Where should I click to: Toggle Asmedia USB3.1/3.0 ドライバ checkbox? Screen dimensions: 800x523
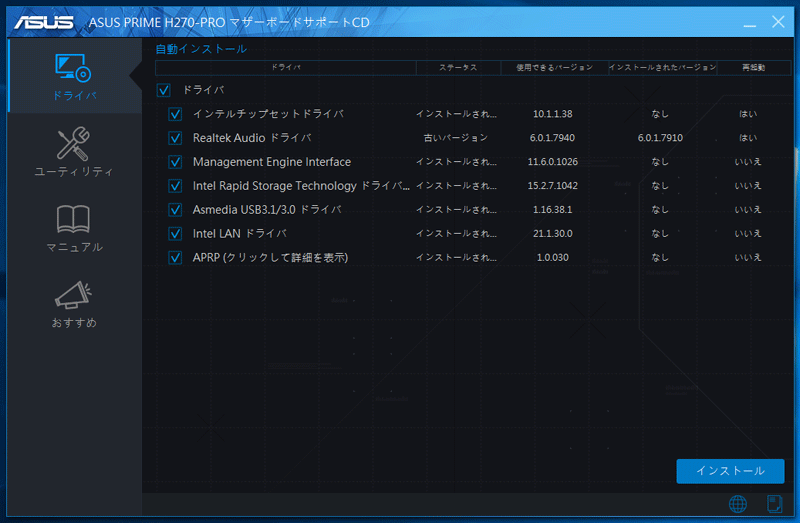coord(175,210)
